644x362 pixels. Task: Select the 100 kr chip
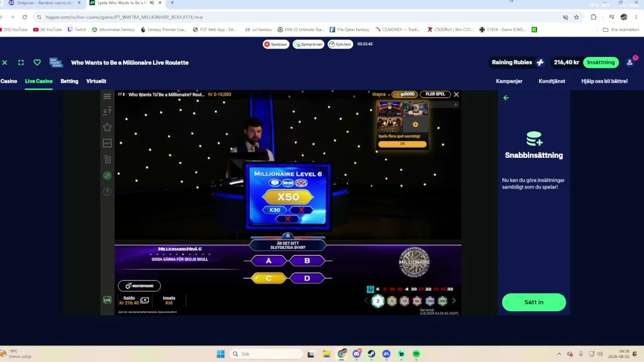click(430, 301)
